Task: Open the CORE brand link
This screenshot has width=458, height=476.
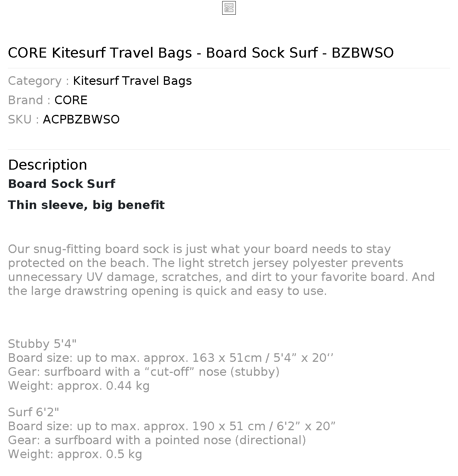Action: (71, 100)
